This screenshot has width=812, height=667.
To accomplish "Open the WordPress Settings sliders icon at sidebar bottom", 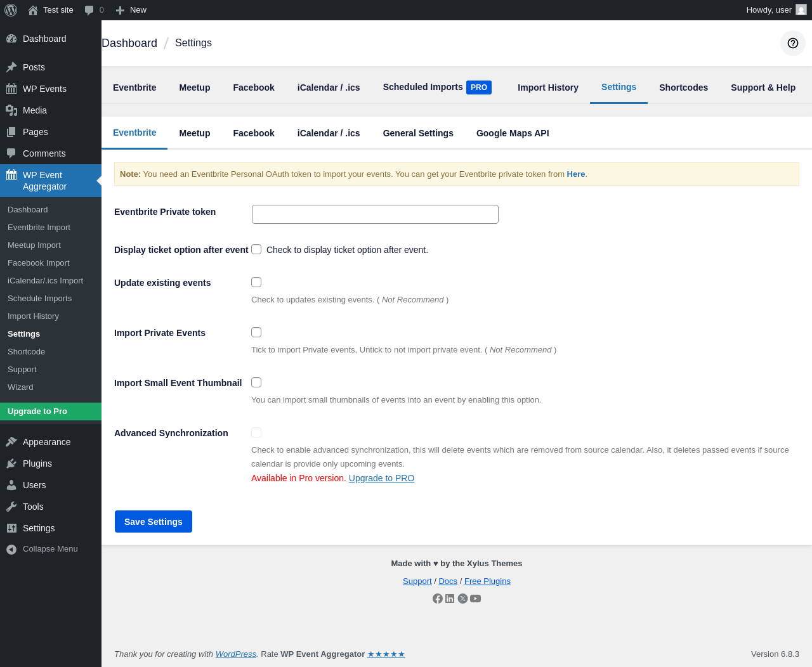I will [11, 528].
